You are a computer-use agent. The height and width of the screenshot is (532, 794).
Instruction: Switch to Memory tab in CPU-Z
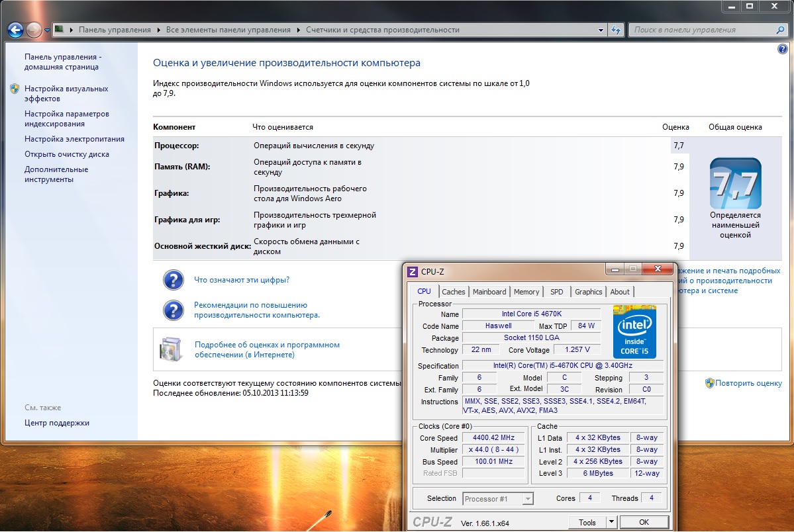[526, 292]
